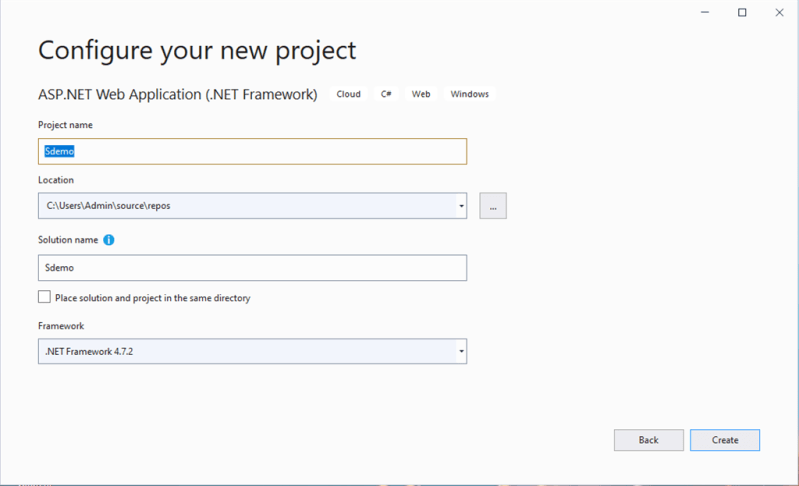
Task: Click the Configure your new project heading
Action: [x=197, y=49]
